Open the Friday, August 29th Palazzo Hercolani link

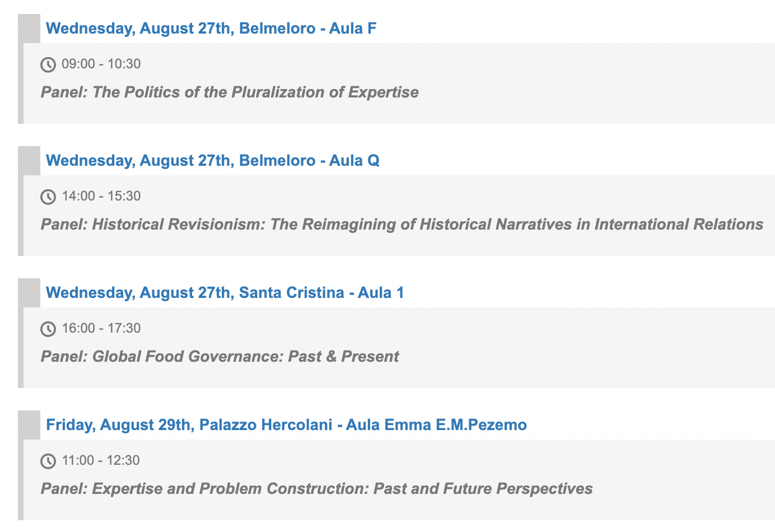coord(286,425)
